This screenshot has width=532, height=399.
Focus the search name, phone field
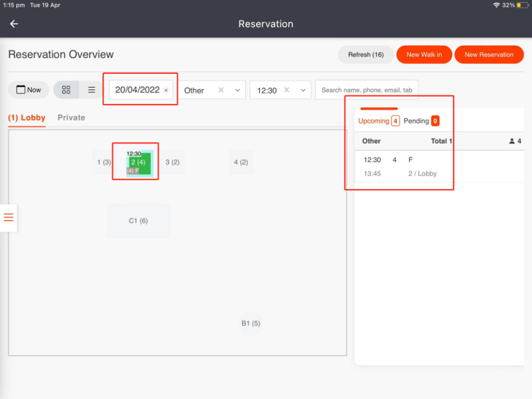coord(366,90)
